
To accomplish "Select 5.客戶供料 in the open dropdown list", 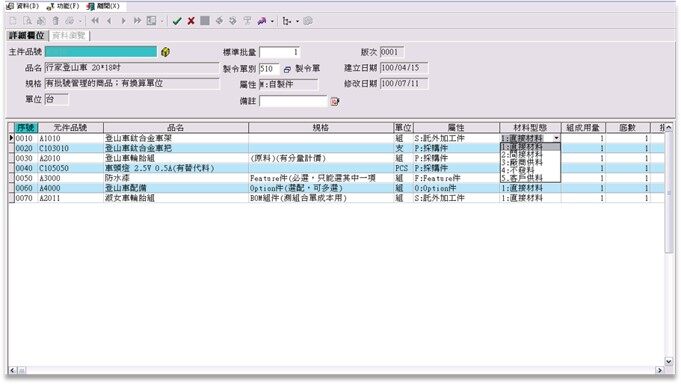I will (x=530, y=178).
